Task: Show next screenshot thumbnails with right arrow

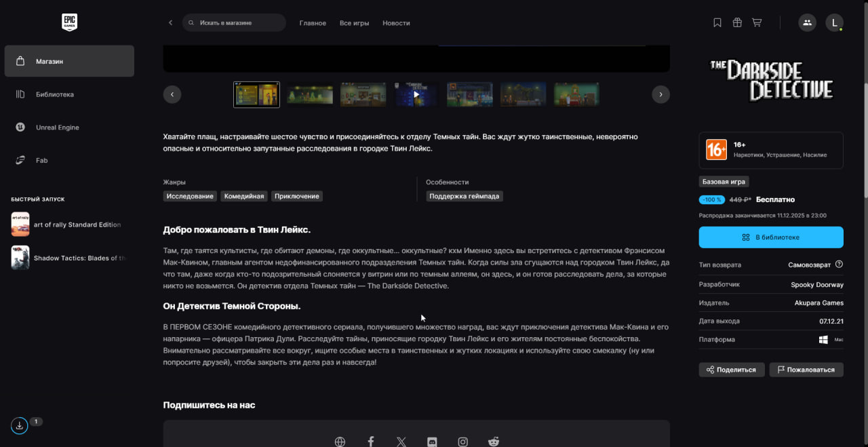Action: coord(660,94)
